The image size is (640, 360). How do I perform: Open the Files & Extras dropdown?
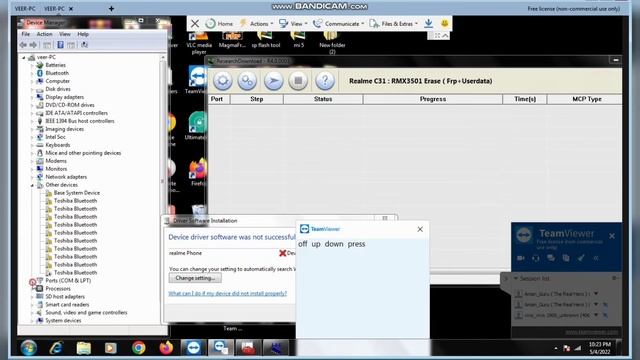393,24
